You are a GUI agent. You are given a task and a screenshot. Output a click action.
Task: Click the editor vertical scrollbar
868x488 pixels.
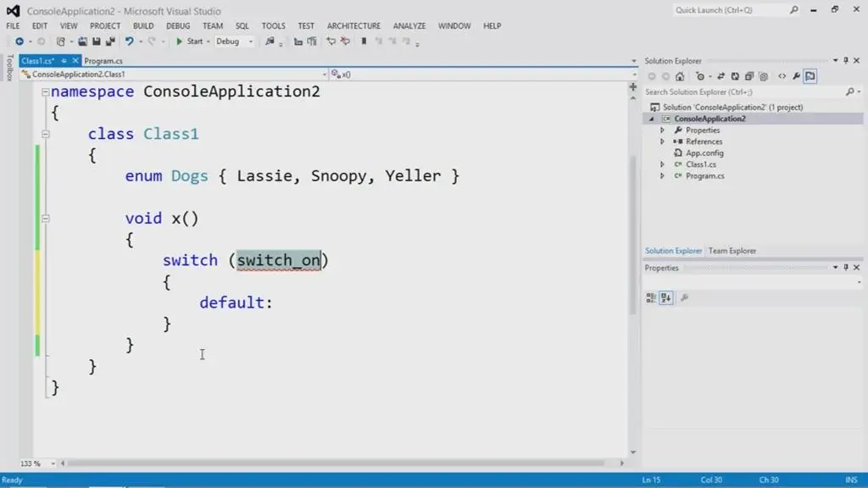632,236
